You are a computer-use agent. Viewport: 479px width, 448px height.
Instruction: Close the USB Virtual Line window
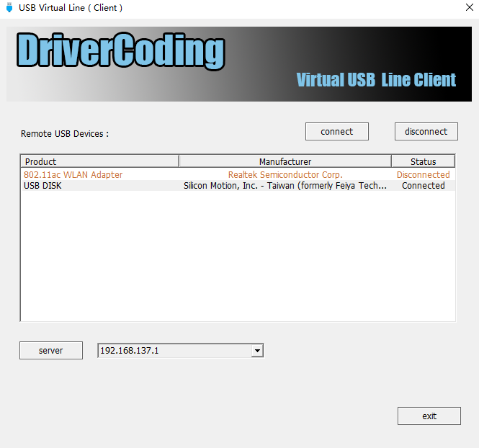click(x=470, y=7)
